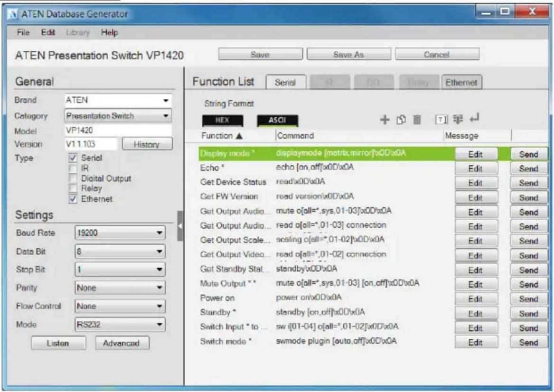
Task: Click the parameter list icon beside trash
Action: (458, 120)
